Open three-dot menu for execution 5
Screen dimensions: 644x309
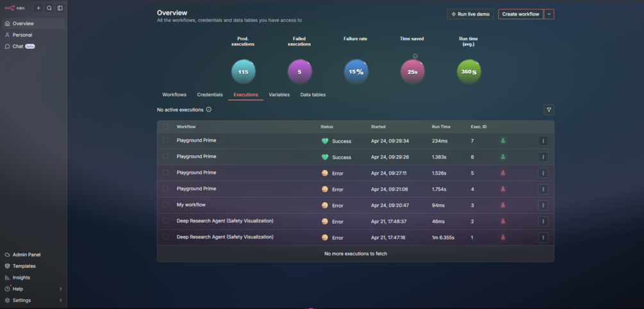click(x=543, y=173)
